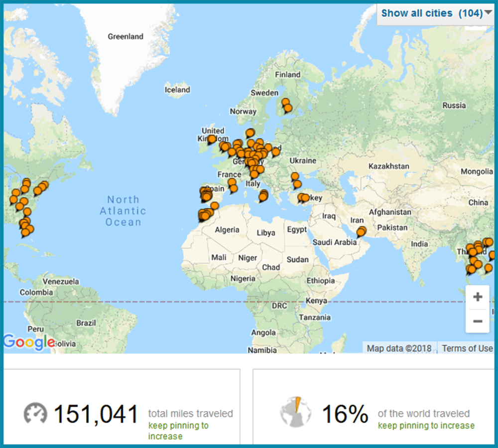Screen dimensions: 498x448
Task: Zoom out of the map with minus button
Action: pos(478,321)
